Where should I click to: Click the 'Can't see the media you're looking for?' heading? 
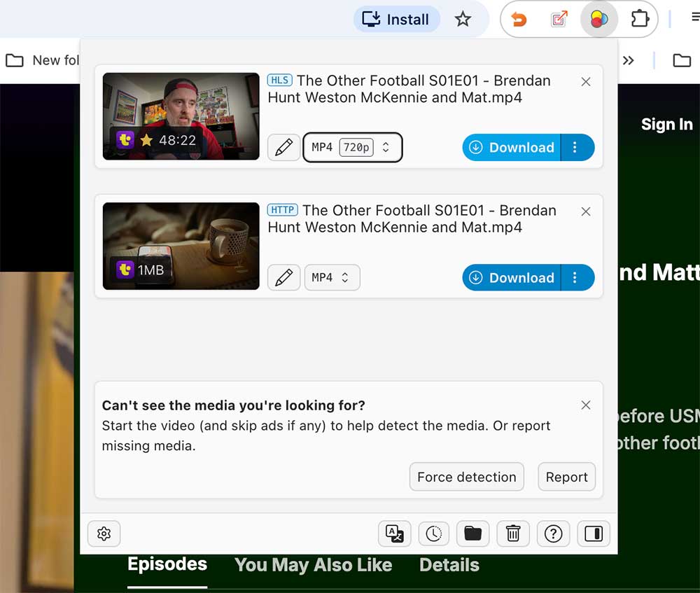[x=234, y=405]
